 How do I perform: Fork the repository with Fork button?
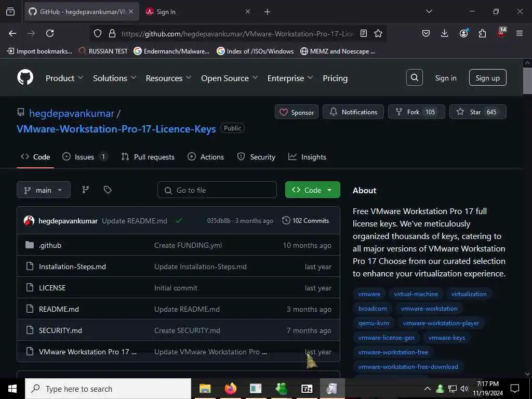click(416, 112)
